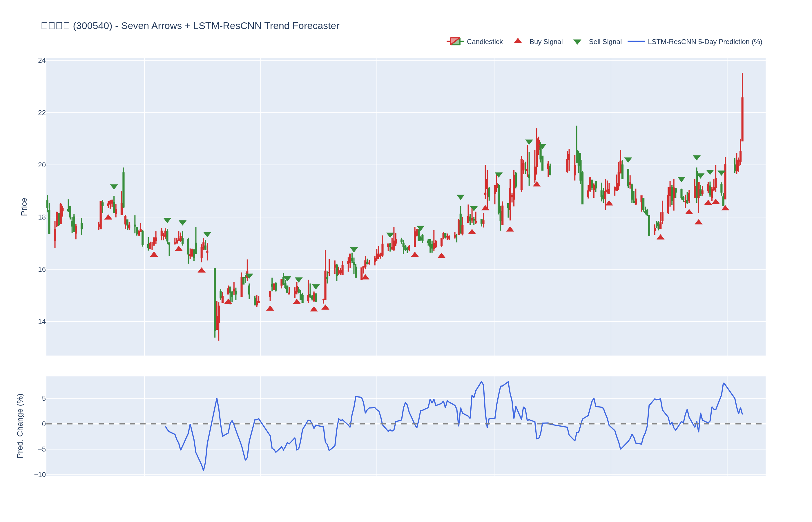This screenshot has width=812, height=522.
Task: Click the rightmost red buy signal marker
Action: pyautogui.click(x=725, y=208)
